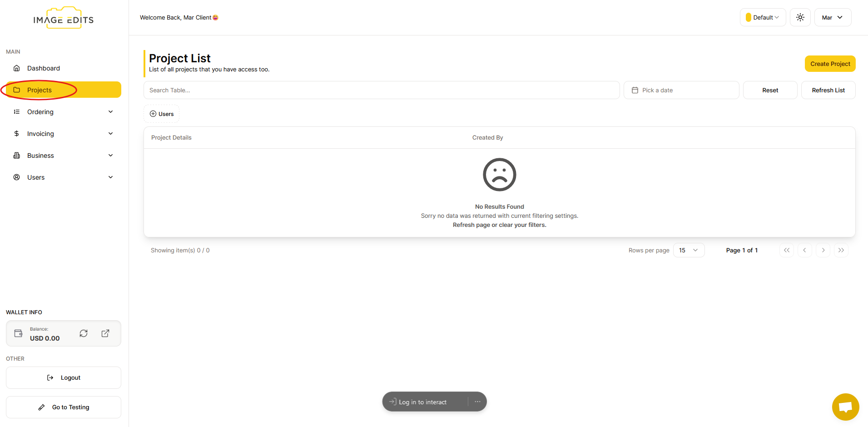The height and width of the screenshot is (427, 868).
Task: Expand the Ordering menu
Action: tap(64, 112)
